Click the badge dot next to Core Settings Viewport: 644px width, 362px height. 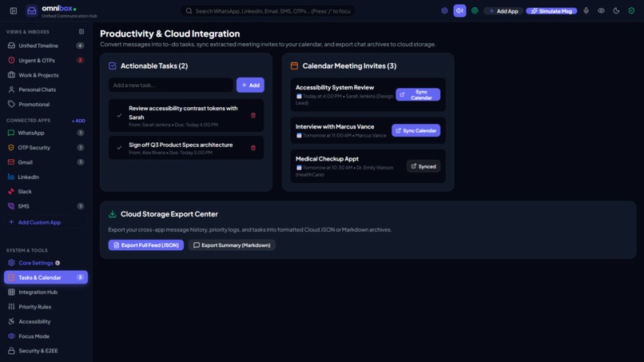coord(58,263)
